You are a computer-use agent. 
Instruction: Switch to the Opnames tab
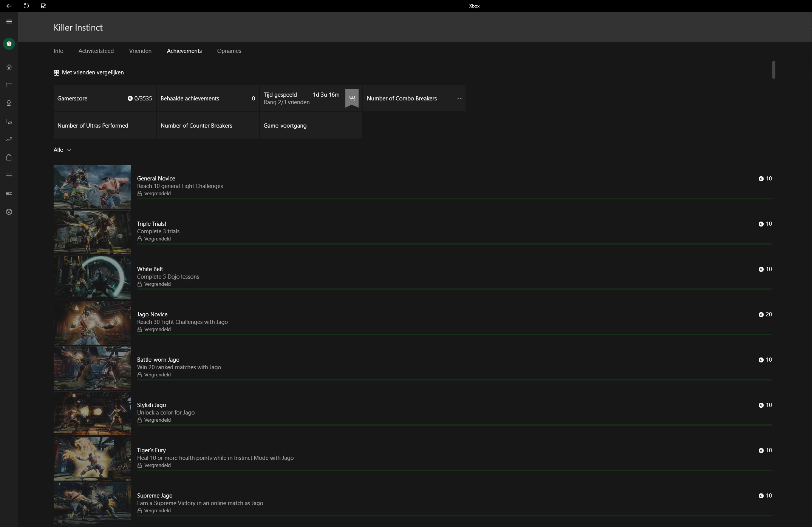coord(229,51)
